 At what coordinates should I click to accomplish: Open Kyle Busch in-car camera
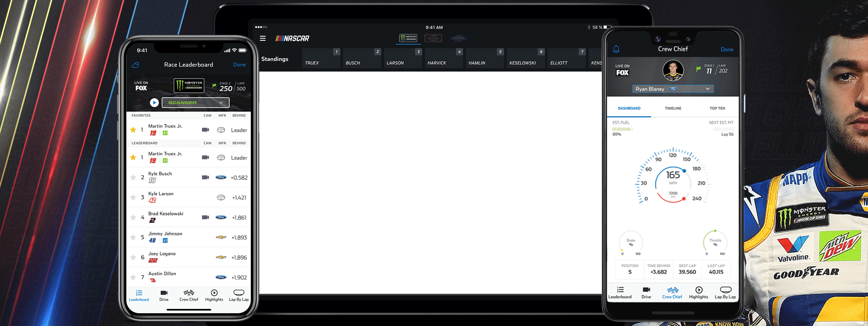tap(205, 177)
